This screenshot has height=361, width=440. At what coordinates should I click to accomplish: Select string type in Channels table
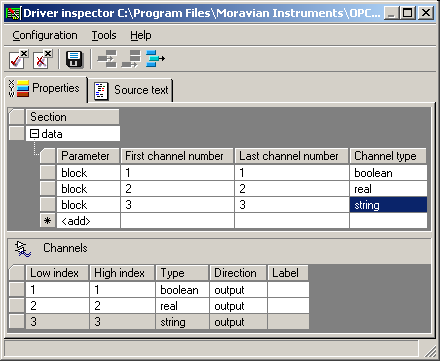[x=182, y=322]
